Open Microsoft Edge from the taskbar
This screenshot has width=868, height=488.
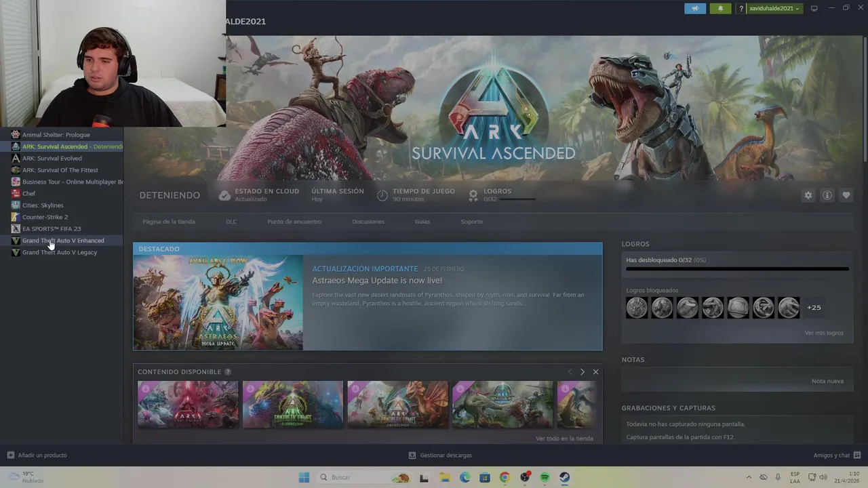465,477
